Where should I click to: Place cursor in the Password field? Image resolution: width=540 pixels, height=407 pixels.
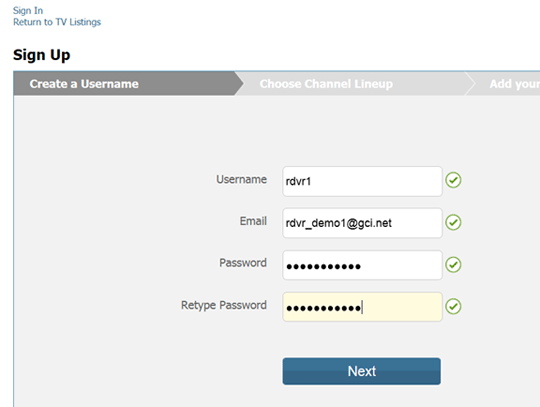tap(362, 265)
